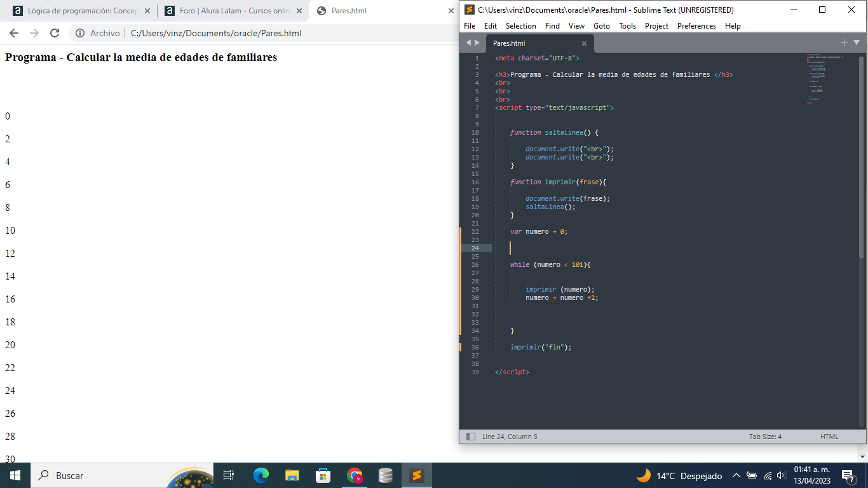Open the Project menu
Image resolution: width=868 pixels, height=488 pixels.
click(656, 26)
